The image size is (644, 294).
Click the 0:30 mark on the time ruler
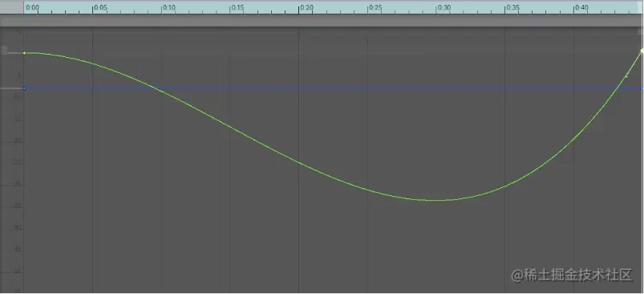444,7
